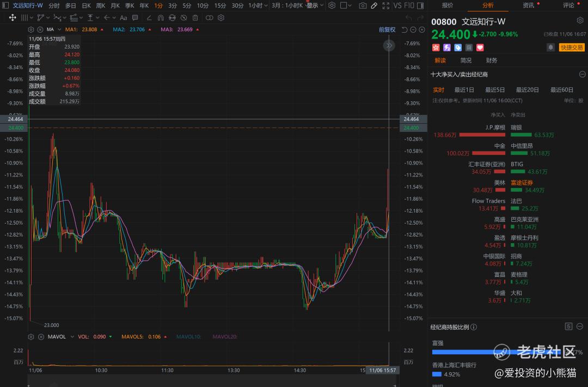
Task: Select 最近1日 broker period
Action: tap(464, 90)
